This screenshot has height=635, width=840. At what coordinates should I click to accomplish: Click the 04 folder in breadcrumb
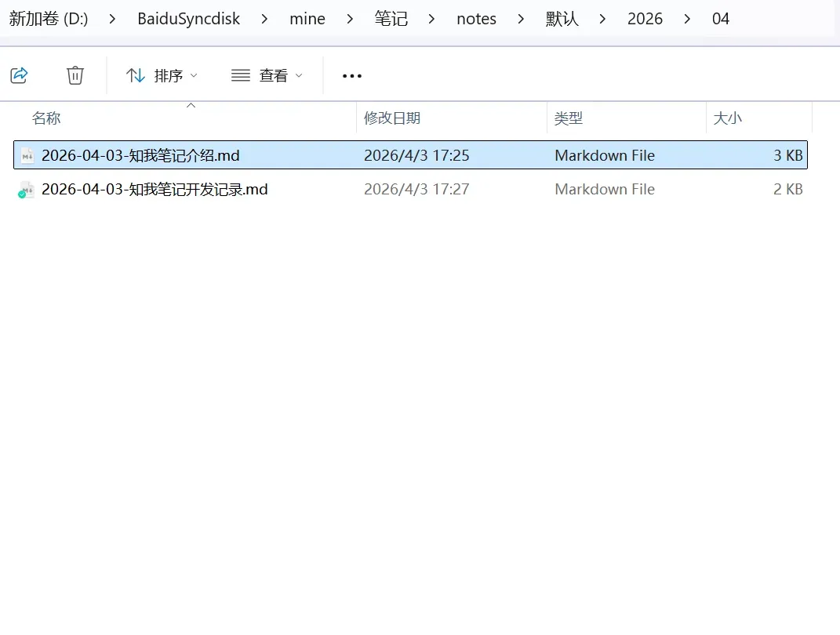click(x=721, y=19)
